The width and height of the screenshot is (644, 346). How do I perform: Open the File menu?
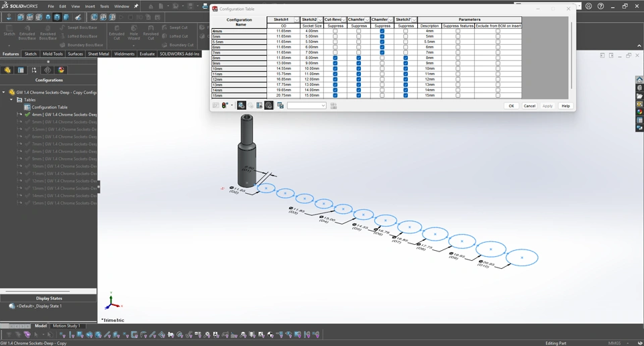point(50,7)
